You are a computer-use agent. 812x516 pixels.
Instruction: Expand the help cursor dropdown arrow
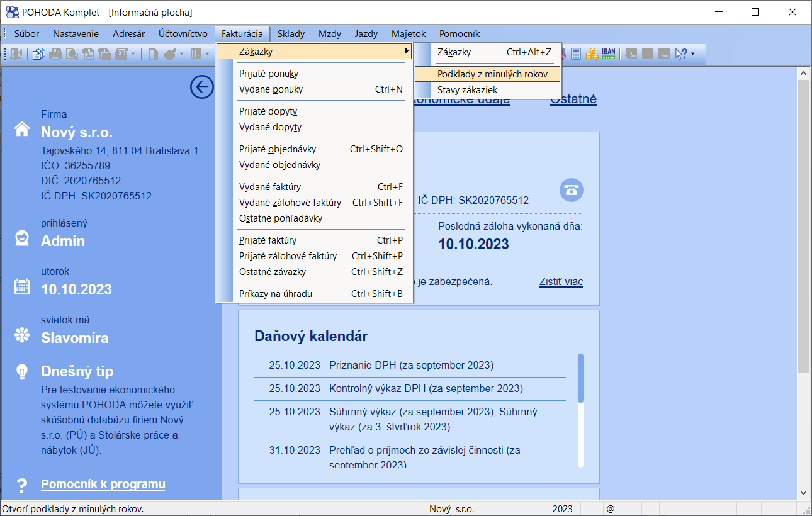(x=692, y=54)
